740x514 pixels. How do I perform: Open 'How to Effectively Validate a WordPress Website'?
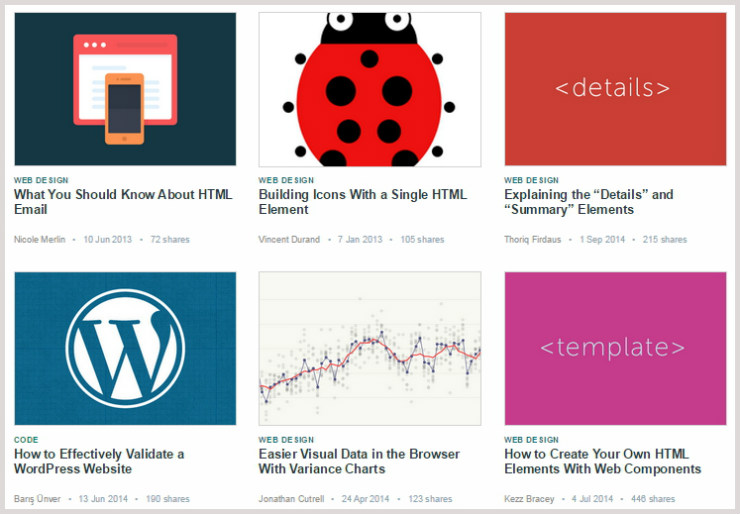(99, 462)
